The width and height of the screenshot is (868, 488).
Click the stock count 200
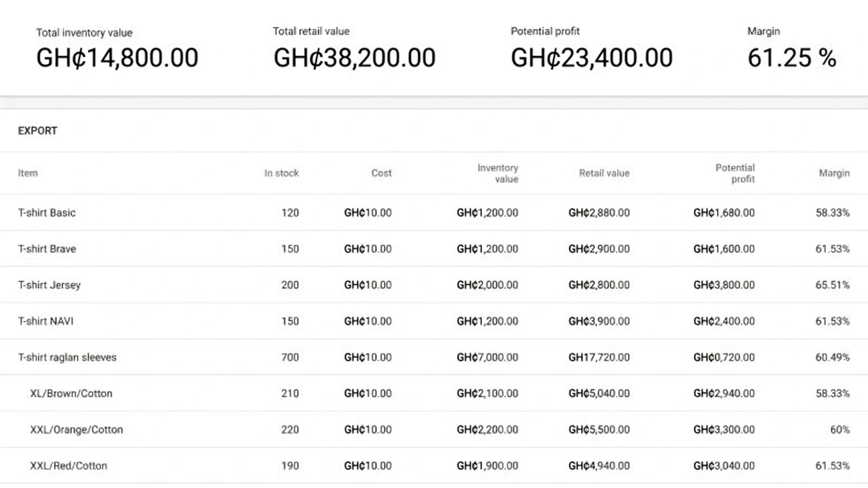290,285
